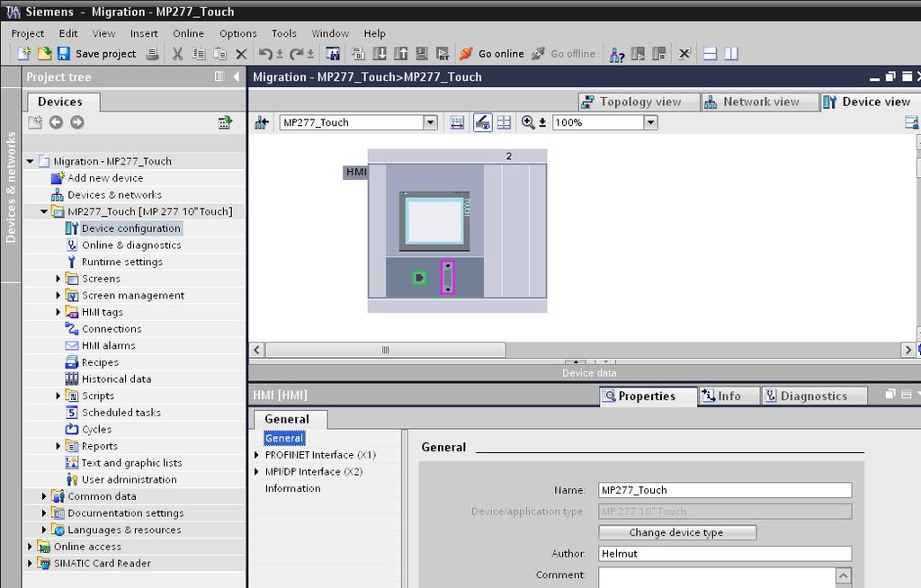
Task: Expand MPI/DP Interface (X2) in properties
Action: click(256, 472)
